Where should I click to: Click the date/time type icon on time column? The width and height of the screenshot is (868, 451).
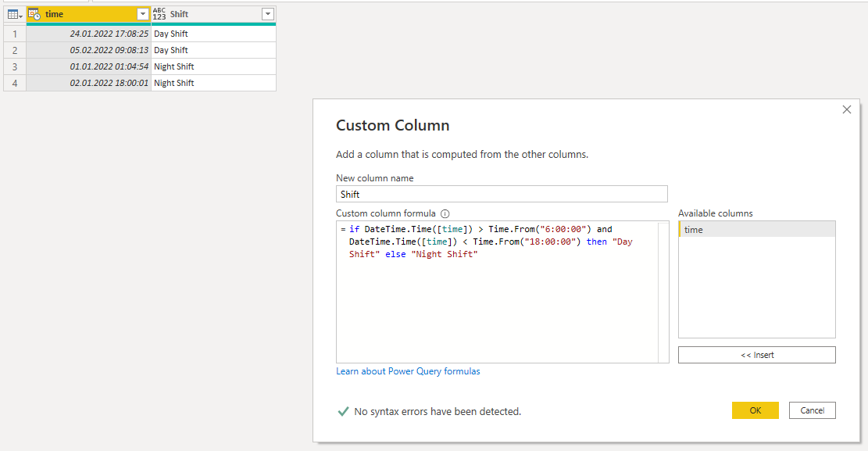34,14
